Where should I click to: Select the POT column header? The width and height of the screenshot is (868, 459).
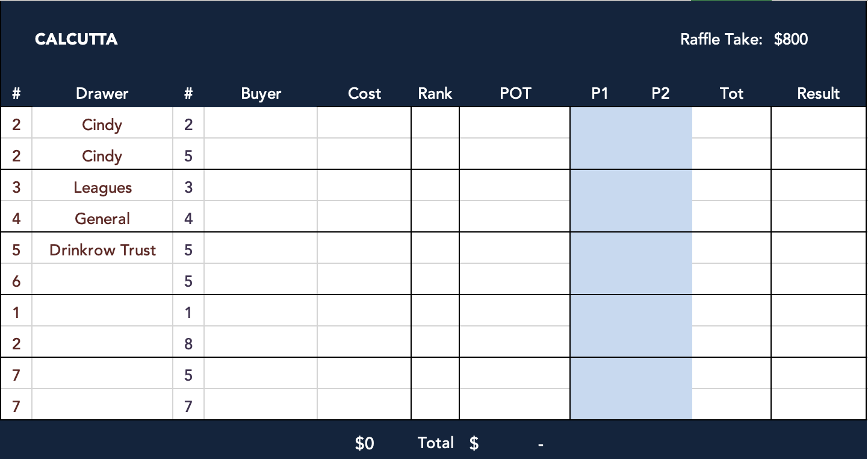click(515, 93)
